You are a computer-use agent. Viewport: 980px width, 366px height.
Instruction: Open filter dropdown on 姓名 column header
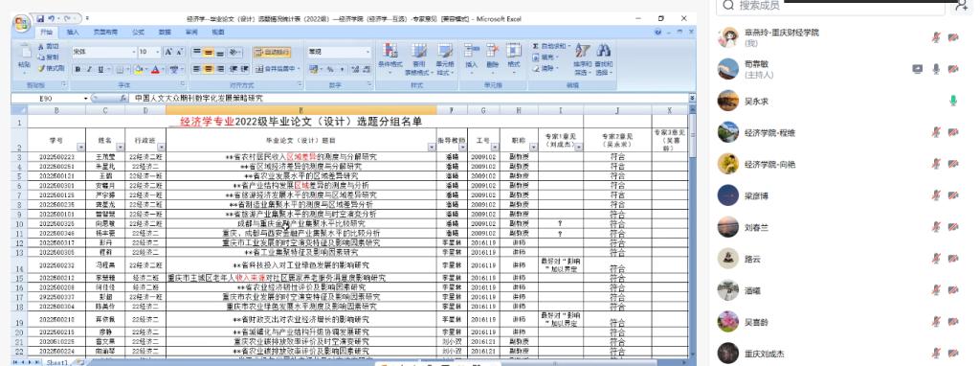[120, 148]
